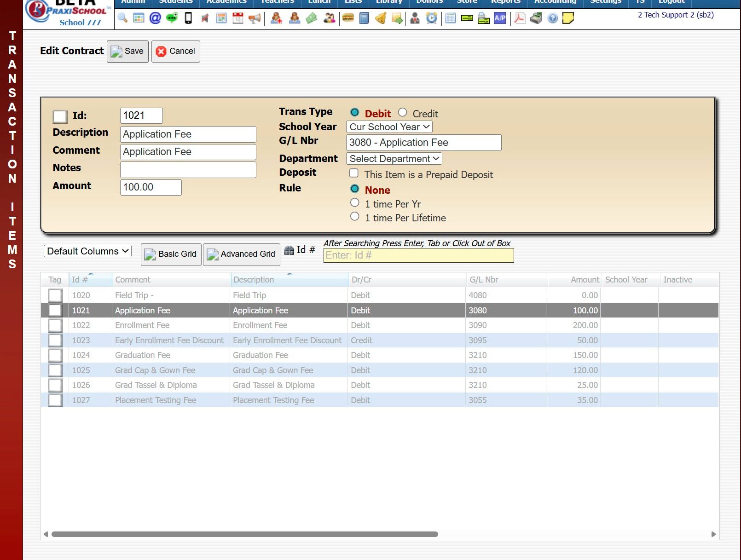Screen dimensions: 741x560
Task: Click the magnifying glass search icon
Action: 122,18
